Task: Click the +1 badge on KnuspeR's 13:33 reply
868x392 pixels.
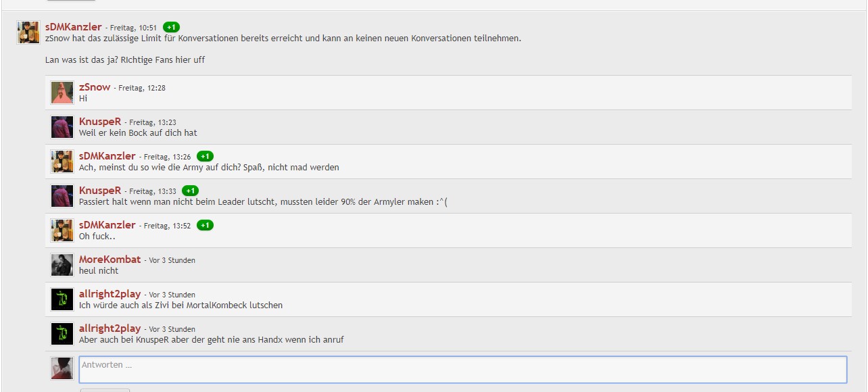Action: click(x=191, y=191)
